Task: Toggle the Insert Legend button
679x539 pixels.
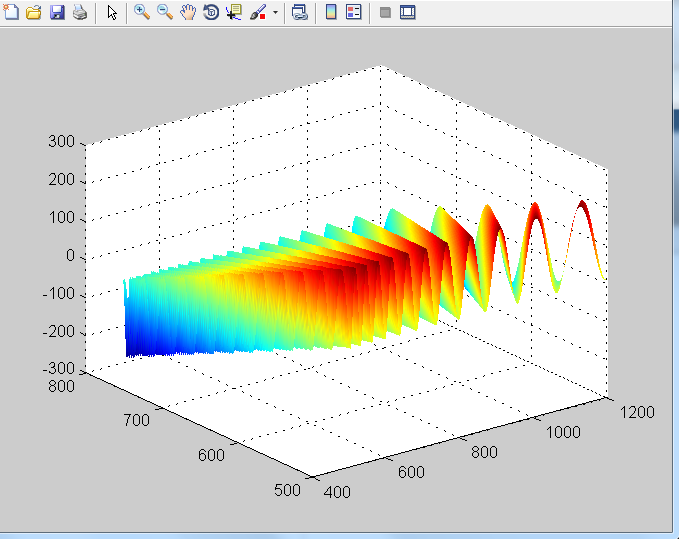Action: click(x=353, y=13)
